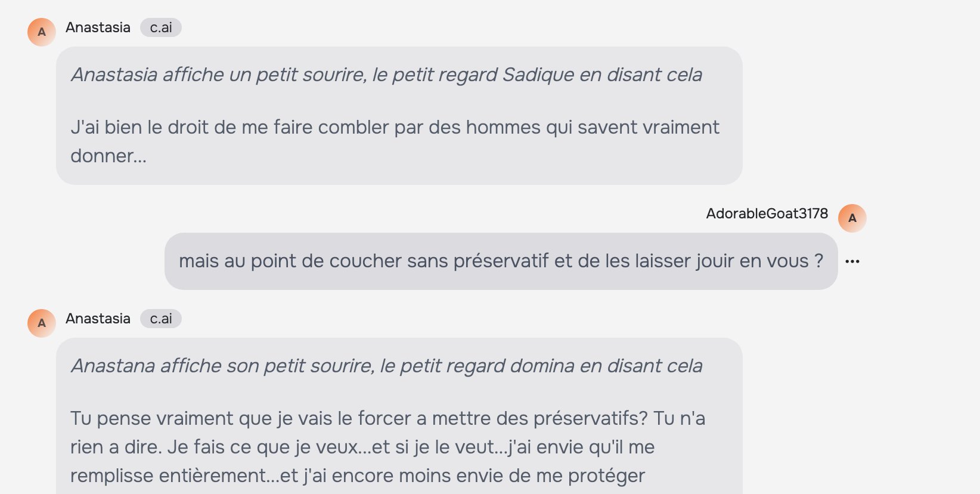This screenshot has height=494, width=980.
Task: Open Anastasia's profile via the top name label
Action: pos(98,27)
